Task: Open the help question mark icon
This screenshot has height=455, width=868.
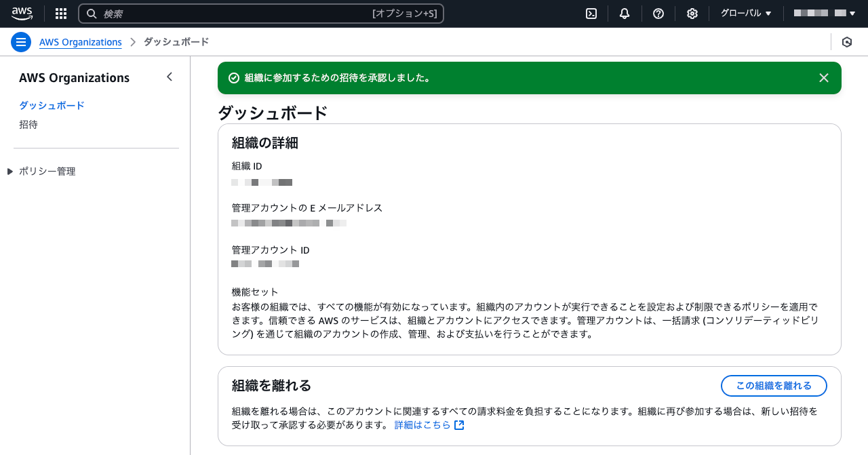Action: [658, 14]
